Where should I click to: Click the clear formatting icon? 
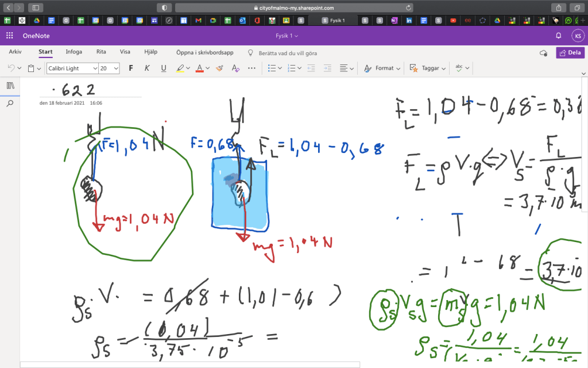pyautogui.click(x=235, y=68)
